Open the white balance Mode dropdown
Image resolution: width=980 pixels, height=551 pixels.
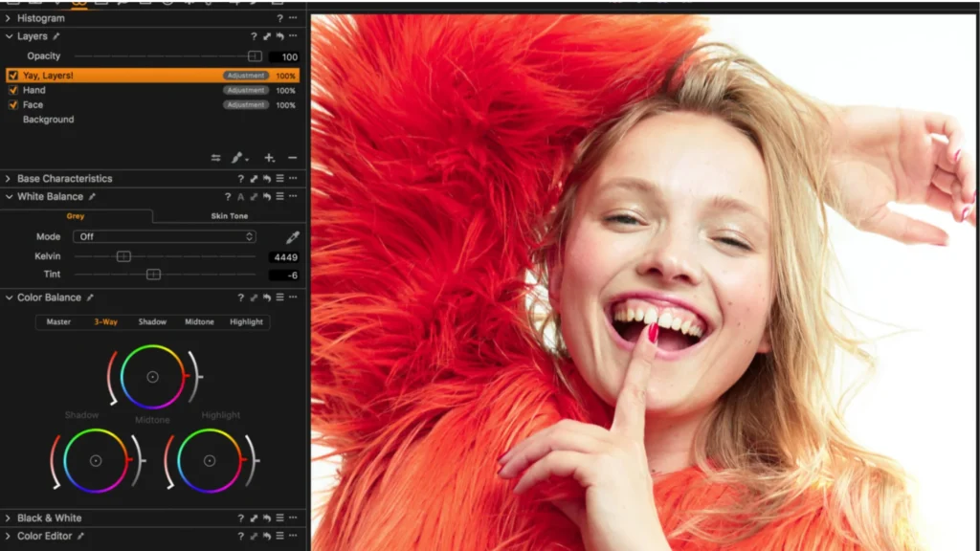coord(163,236)
